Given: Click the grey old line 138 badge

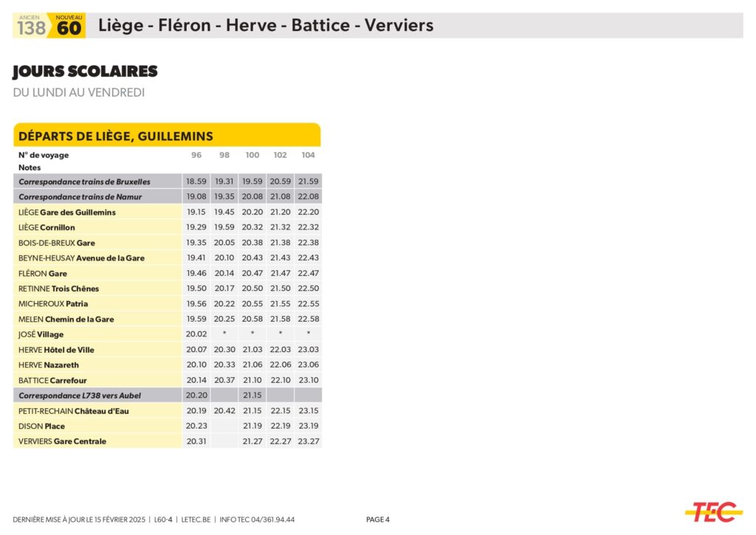Looking at the screenshot, I should [31, 27].
